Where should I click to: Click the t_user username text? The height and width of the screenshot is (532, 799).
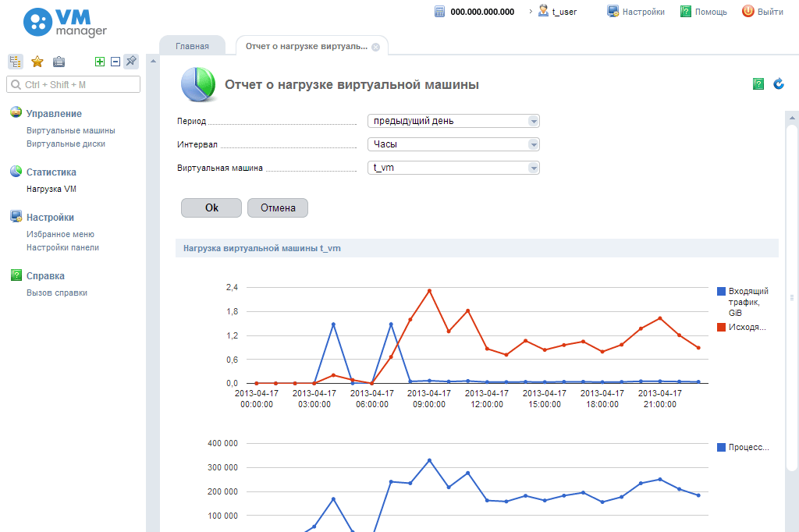(565, 12)
